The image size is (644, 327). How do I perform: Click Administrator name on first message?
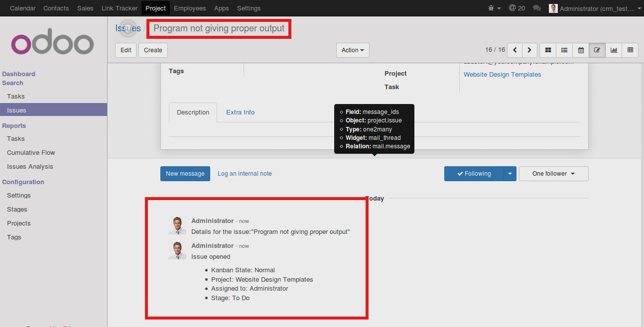pyautogui.click(x=212, y=220)
